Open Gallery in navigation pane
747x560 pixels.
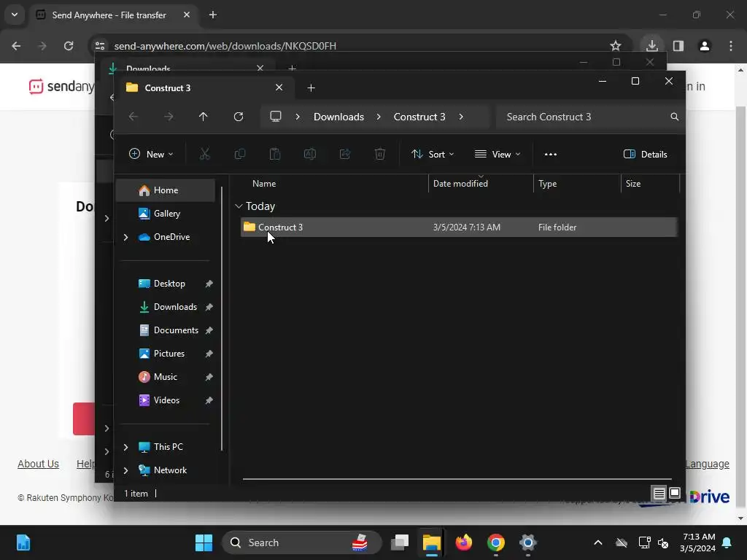[166, 214]
